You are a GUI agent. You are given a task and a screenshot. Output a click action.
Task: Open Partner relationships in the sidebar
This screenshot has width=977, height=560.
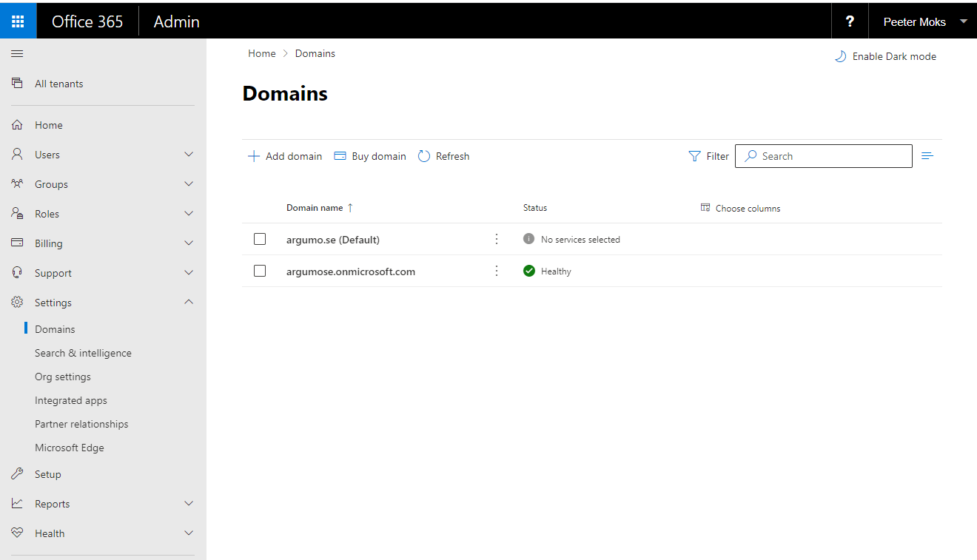[81, 424]
